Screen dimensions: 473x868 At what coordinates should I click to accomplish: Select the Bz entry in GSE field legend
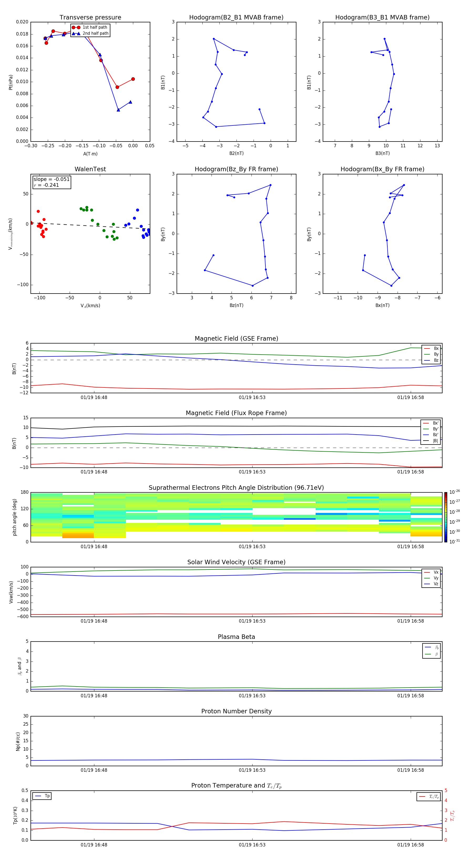click(431, 360)
